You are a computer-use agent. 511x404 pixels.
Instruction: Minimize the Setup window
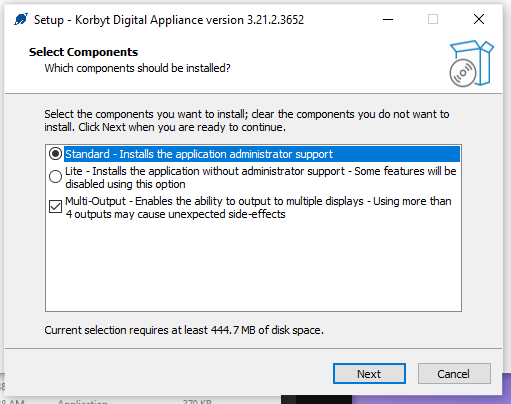tap(388, 19)
